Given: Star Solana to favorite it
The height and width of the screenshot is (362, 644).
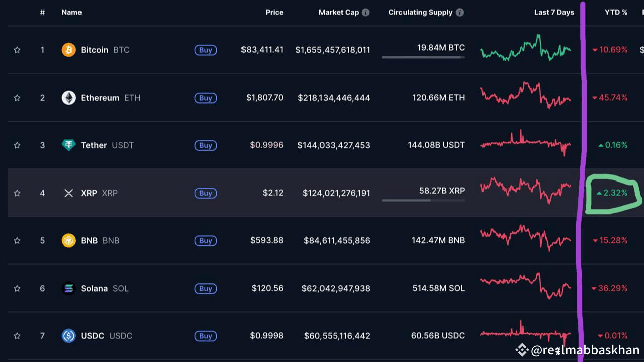Looking at the screenshot, I should (17, 288).
